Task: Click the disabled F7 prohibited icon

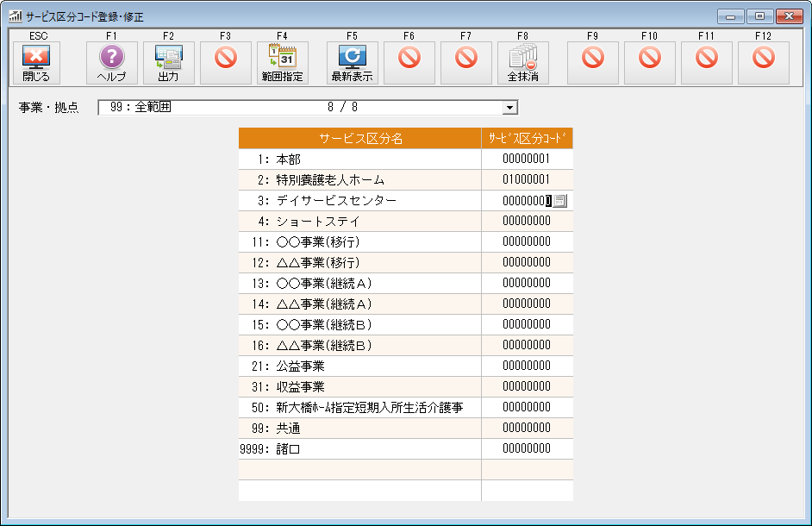Action: point(466,63)
